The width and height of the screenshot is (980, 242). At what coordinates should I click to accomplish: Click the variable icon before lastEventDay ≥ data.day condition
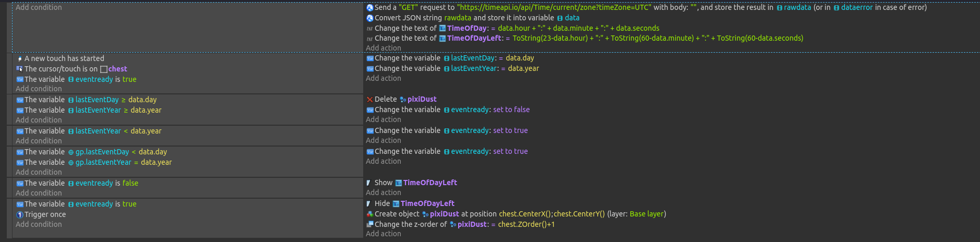pyautogui.click(x=20, y=100)
